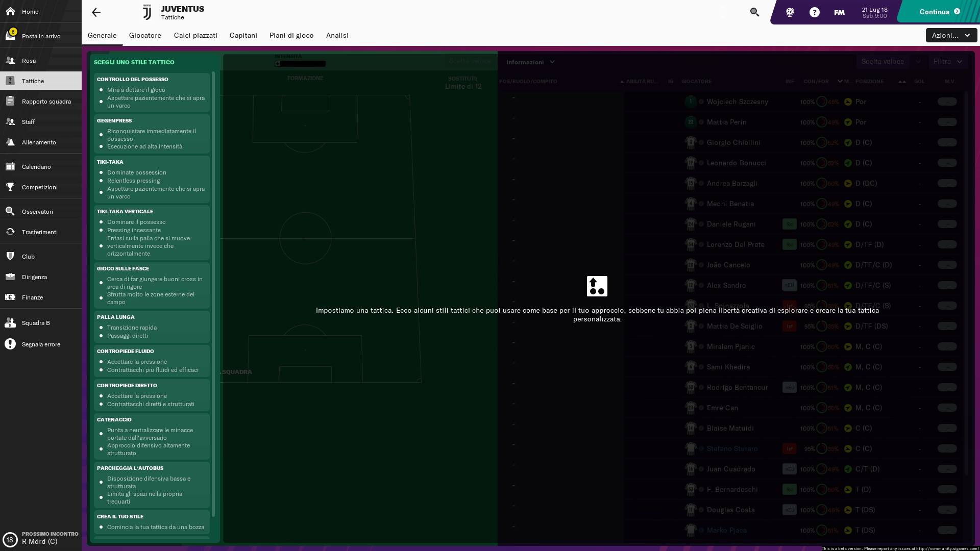Viewport: 980px width, 551px height.
Task: Select the Parcheggia l'autobus style
Action: pyautogui.click(x=152, y=485)
